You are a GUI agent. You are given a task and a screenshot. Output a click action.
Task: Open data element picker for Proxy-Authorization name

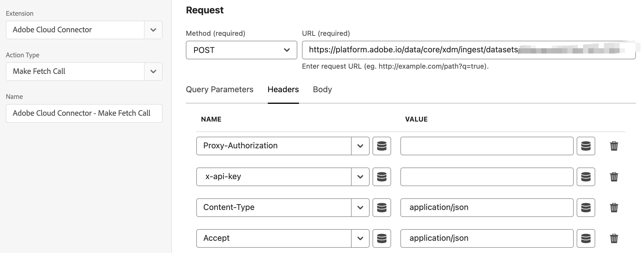[x=382, y=146]
